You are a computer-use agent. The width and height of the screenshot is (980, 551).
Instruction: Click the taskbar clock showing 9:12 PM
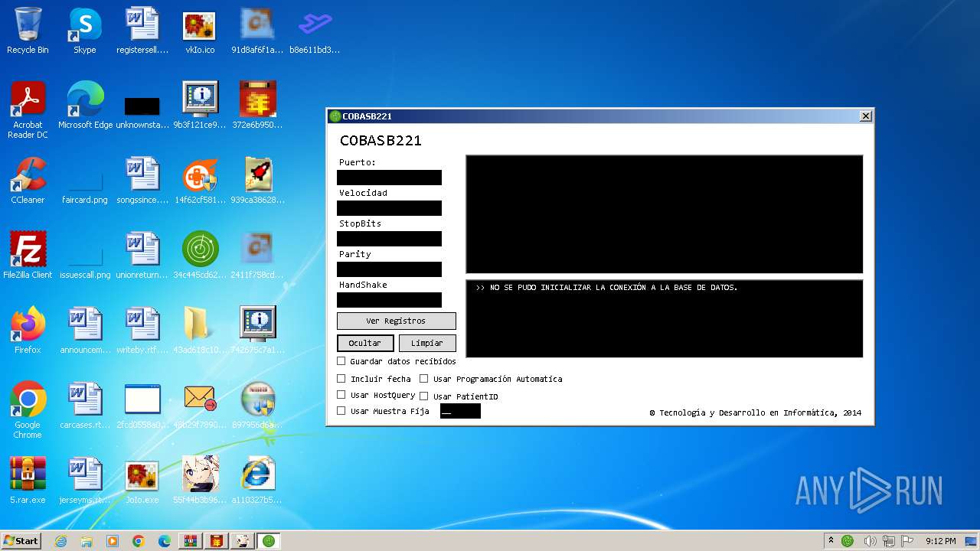[940, 541]
